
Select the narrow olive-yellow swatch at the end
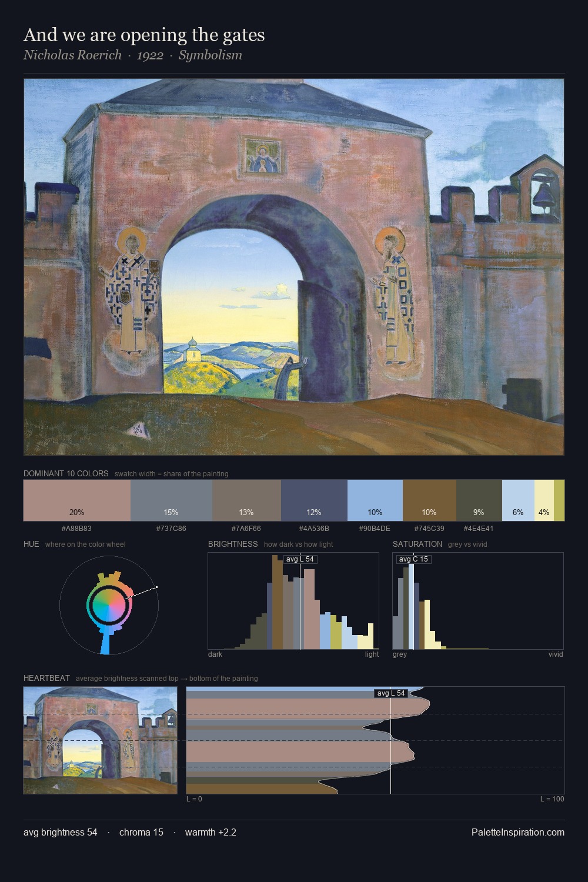559,500
